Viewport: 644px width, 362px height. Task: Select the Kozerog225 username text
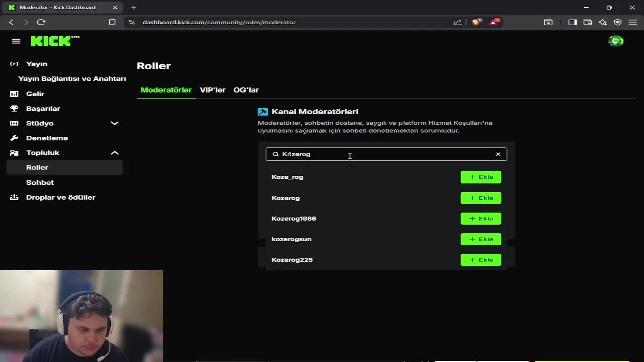pos(292,260)
